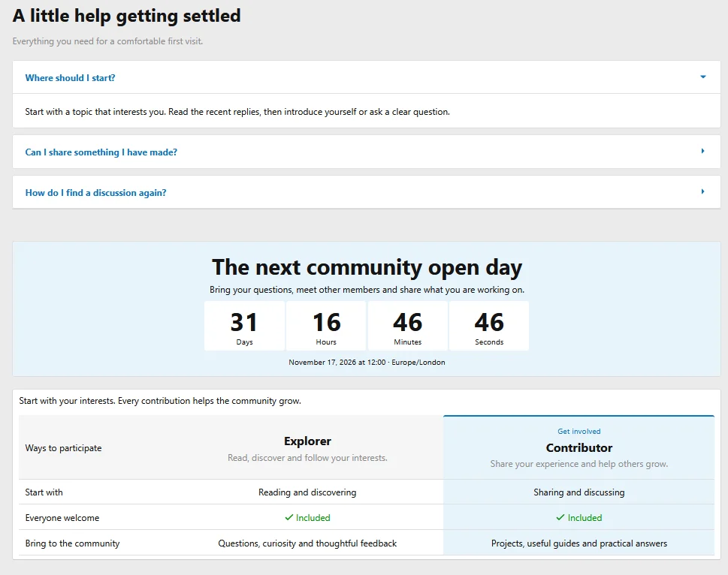Click the right arrow beside 'Can I share something'
728x575 pixels.
(x=703, y=151)
